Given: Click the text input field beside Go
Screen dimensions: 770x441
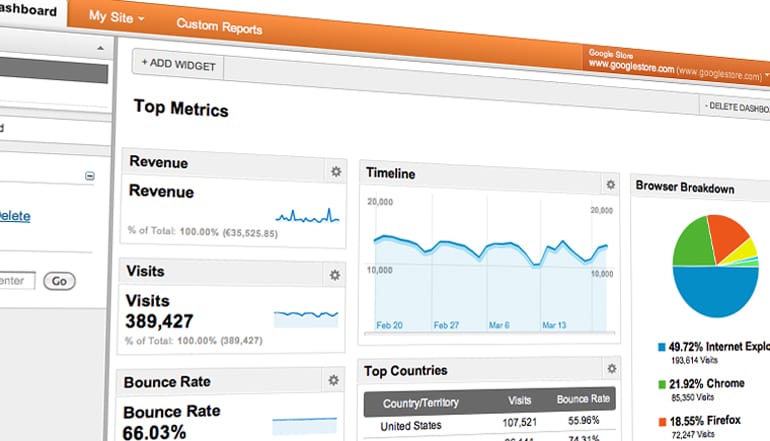Looking at the screenshot, I should [17, 281].
